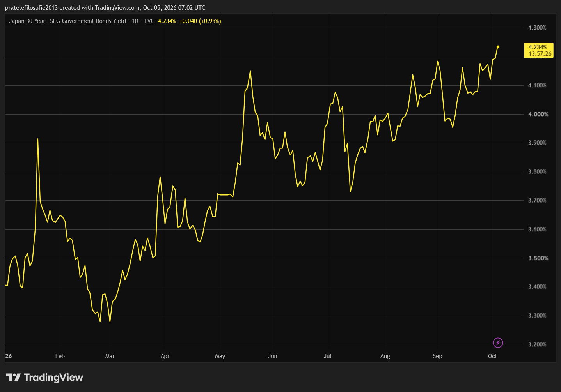561x392 pixels.
Task: Click the TradingView logo at bottom
Action: tap(44, 377)
